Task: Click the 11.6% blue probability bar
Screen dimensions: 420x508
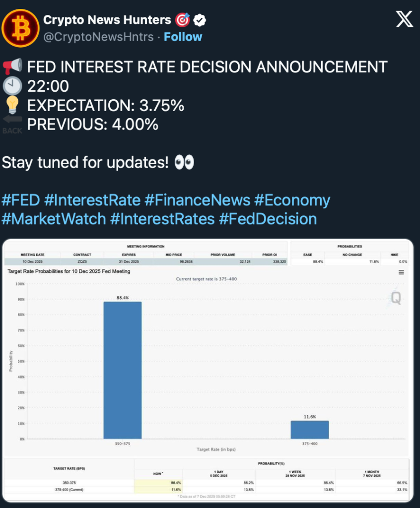Action: (309, 430)
